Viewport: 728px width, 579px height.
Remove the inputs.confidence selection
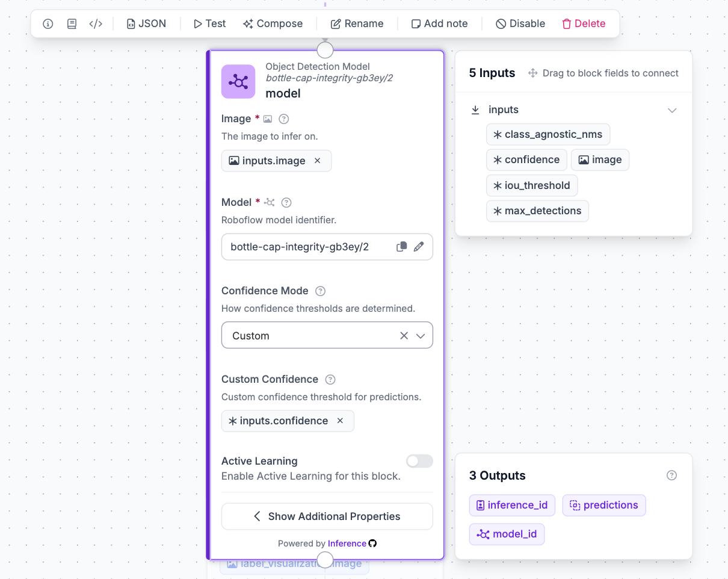(x=340, y=421)
